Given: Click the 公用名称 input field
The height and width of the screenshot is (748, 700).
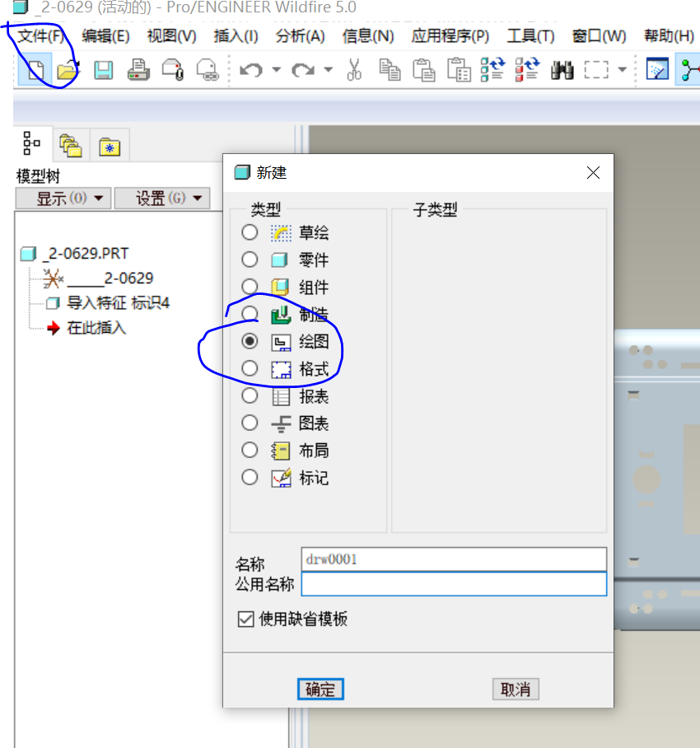Looking at the screenshot, I should pos(454,584).
